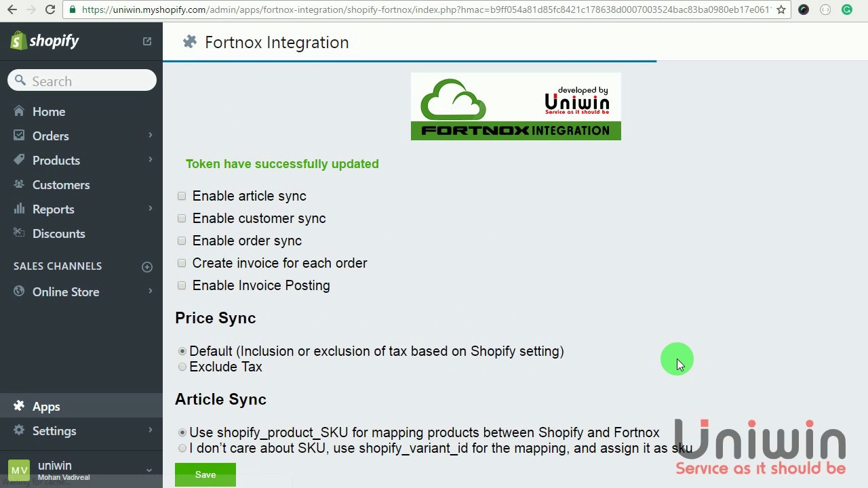
Task: Open Products in sidebar
Action: coord(56,161)
